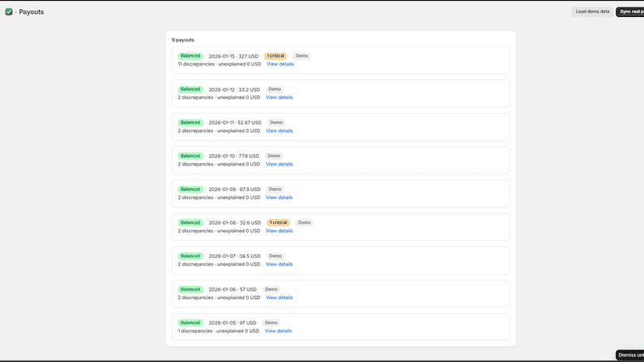View details for the 2026-01-06 payout
The width and height of the screenshot is (644, 362).
coord(279,298)
